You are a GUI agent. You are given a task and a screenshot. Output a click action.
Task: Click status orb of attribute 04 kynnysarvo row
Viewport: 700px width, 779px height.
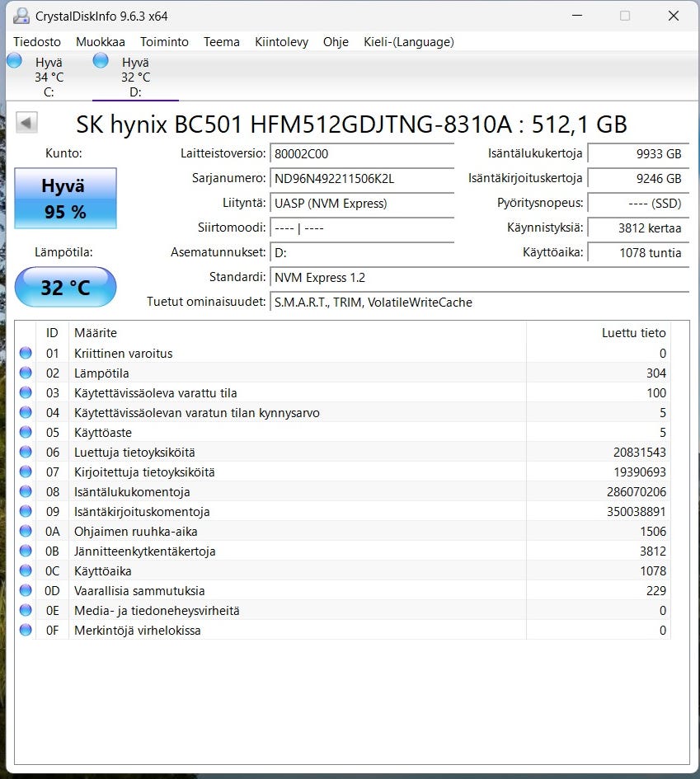pyautogui.click(x=26, y=412)
